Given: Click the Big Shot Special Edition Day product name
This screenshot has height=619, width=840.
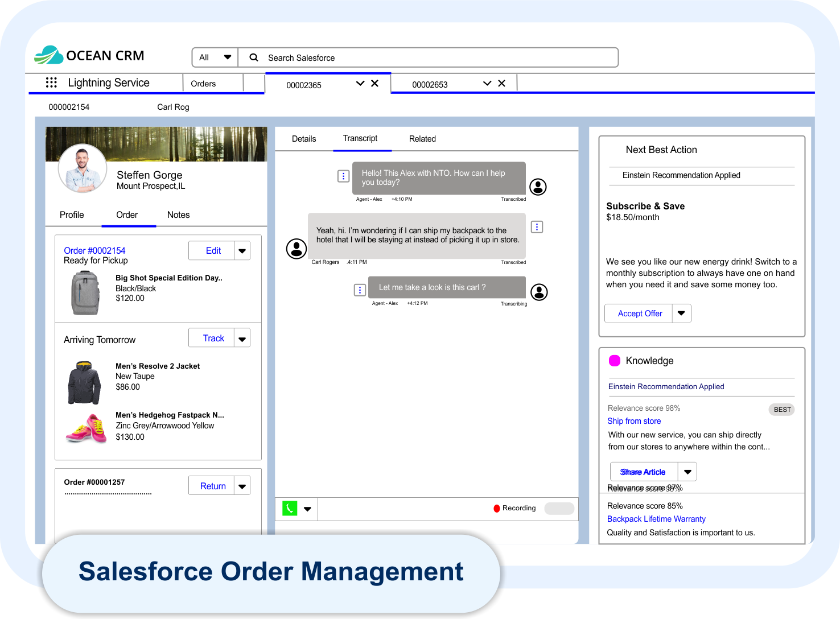Looking at the screenshot, I should coord(169,278).
